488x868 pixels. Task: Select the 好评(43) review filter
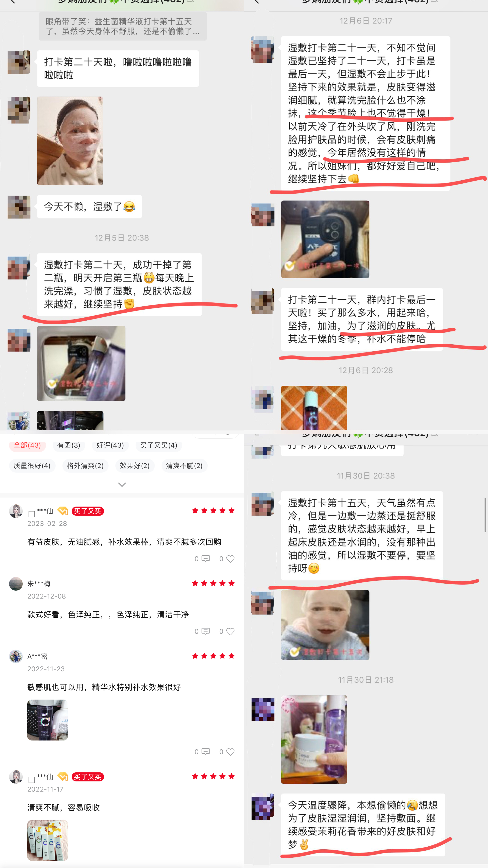tap(110, 445)
